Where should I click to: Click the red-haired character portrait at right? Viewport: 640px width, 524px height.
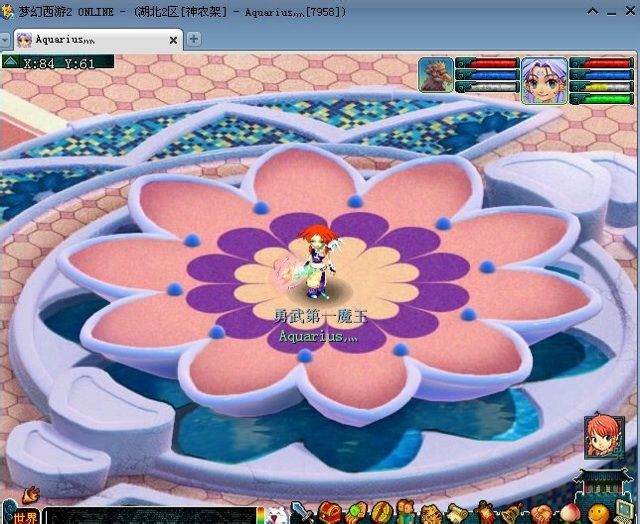[604, 436]
